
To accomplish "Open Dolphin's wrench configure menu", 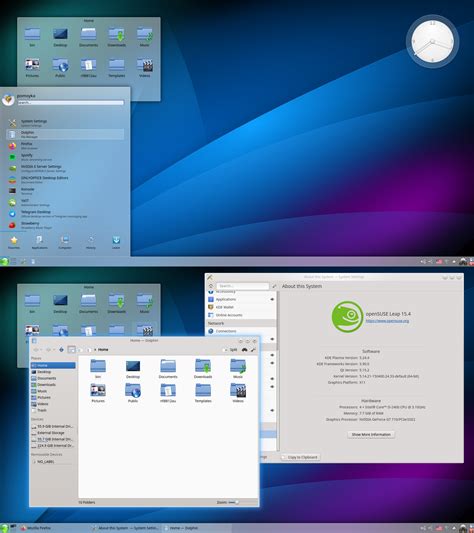I will point(253,349).
